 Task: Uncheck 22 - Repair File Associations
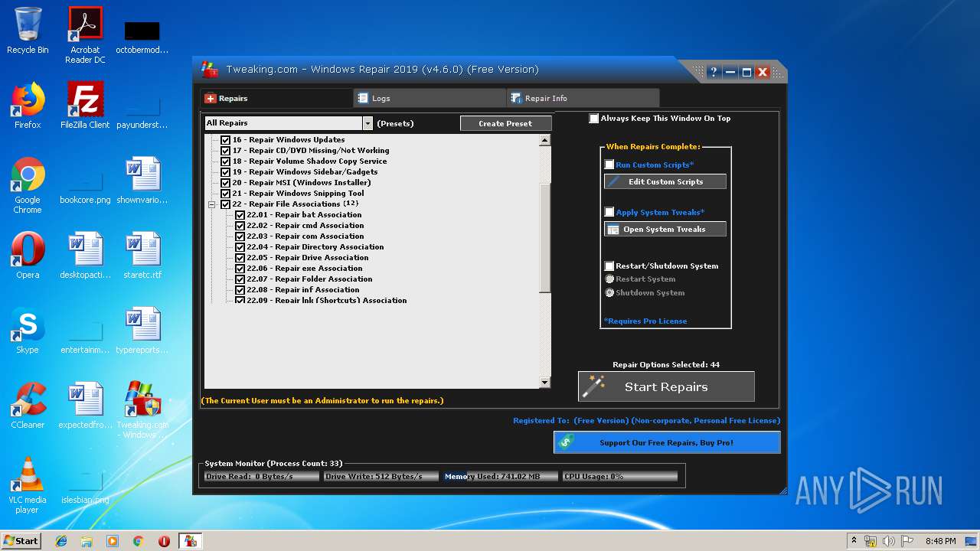(225, 204)
